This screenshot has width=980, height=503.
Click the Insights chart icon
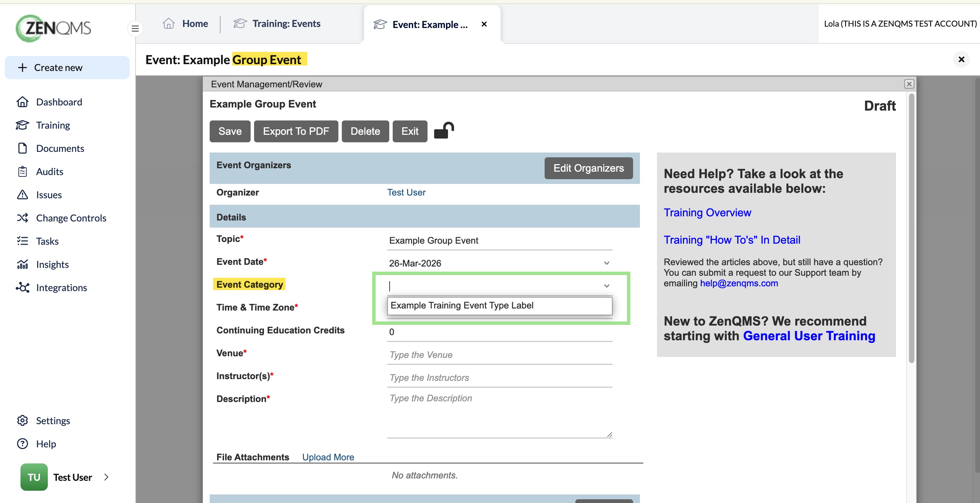pos(23,264)
